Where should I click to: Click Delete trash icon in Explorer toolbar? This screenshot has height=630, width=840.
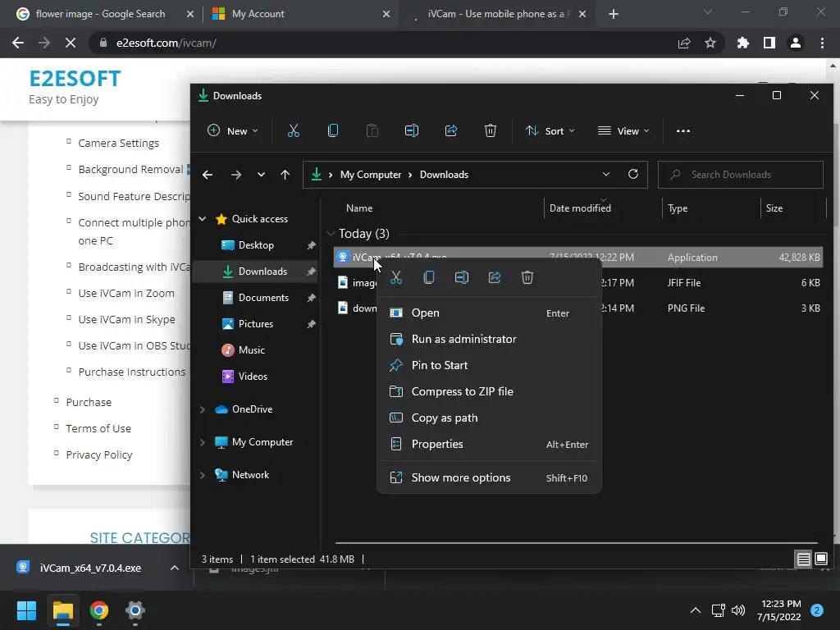491,130
